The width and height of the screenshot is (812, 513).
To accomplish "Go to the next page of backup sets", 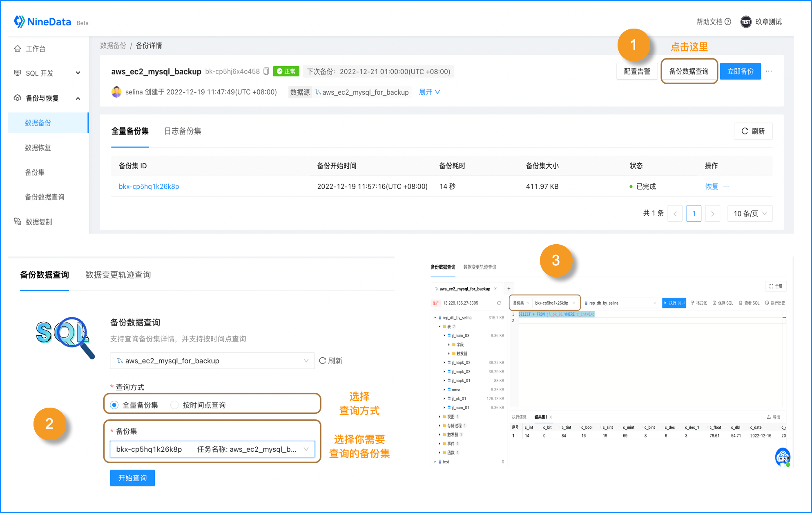I will coord(712,213).
